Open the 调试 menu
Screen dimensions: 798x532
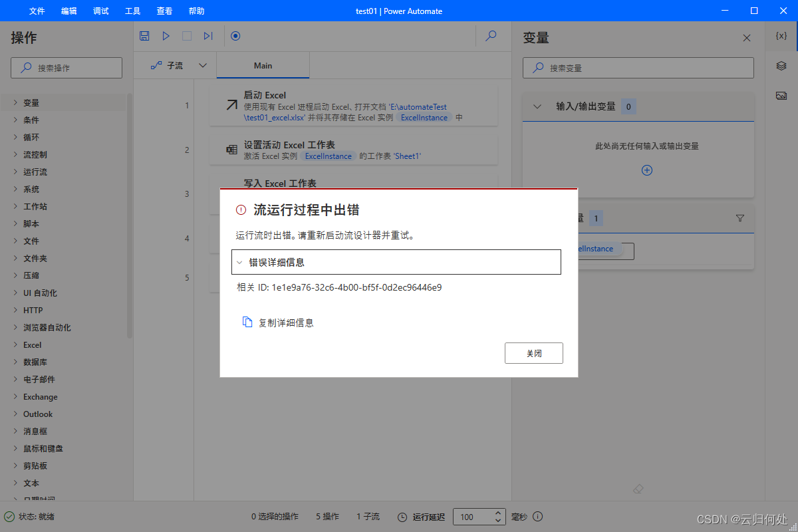point(100,11)
